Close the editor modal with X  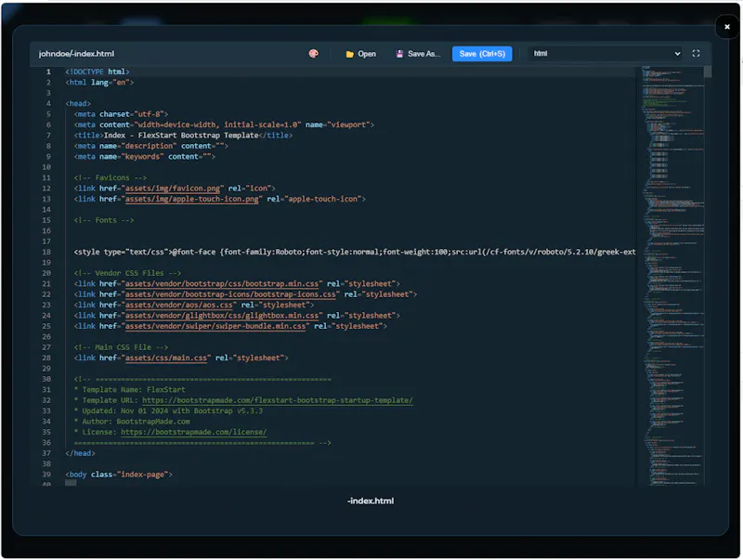click(x=727, y=27)
